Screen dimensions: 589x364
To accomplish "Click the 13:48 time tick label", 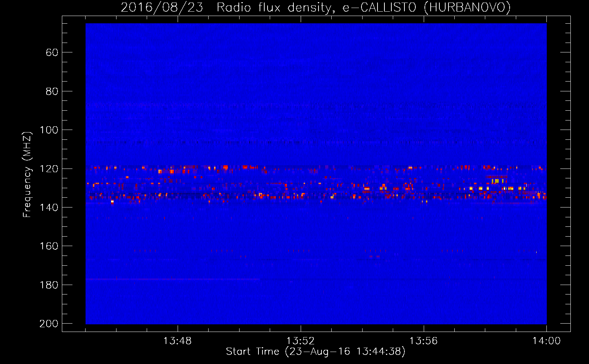I will [x=178, y=341].
